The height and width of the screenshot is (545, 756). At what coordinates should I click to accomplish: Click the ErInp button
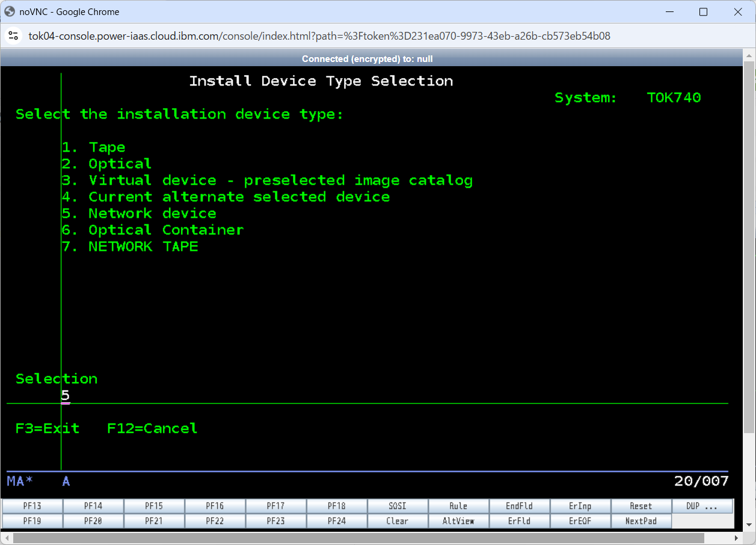coord(580,506)
